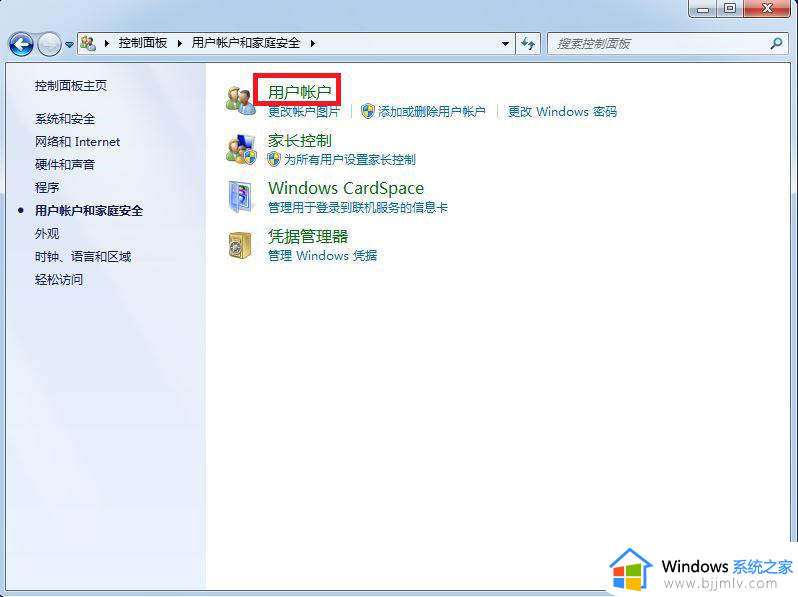
Task: Click the 家长控制 family icon
Action: pyautogui.click(x=241, y=149)
